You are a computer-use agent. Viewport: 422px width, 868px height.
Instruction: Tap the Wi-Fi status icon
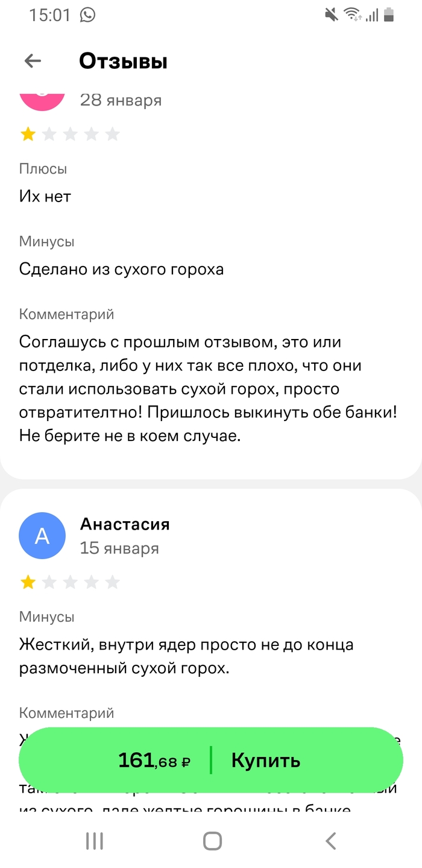coord(351,15)
